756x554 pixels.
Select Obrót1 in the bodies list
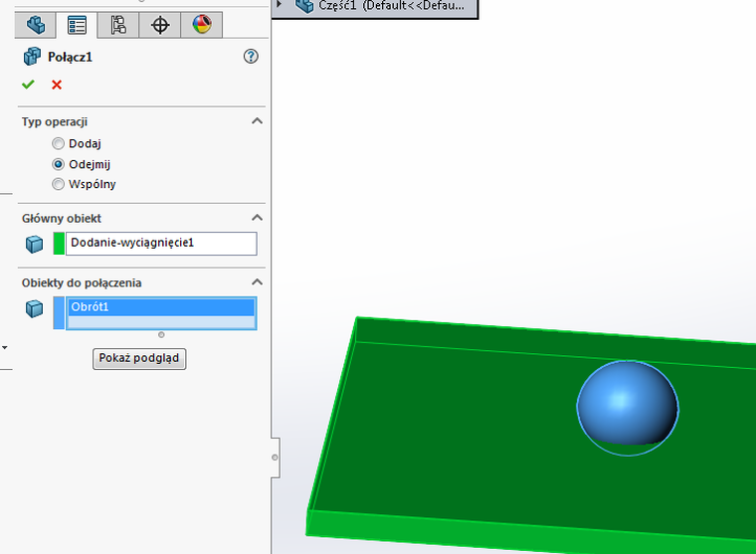tap(161, 306)
